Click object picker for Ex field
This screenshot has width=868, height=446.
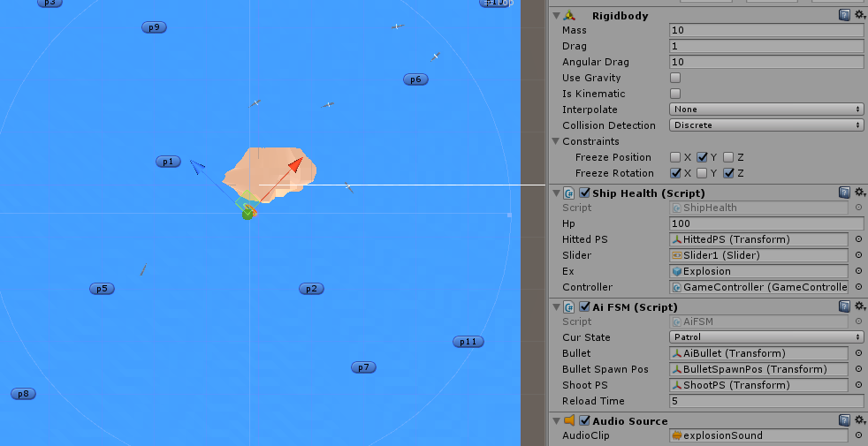[x=858, y=271]
